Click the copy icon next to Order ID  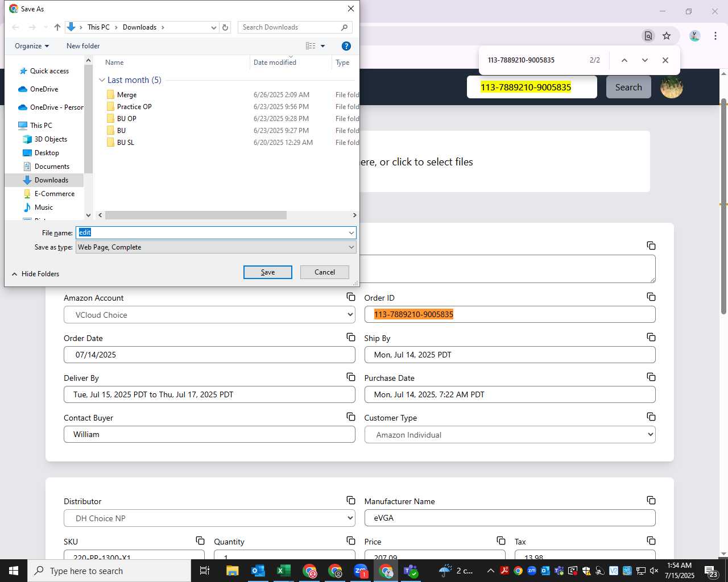pyautogui.click(x=651, y=297)
